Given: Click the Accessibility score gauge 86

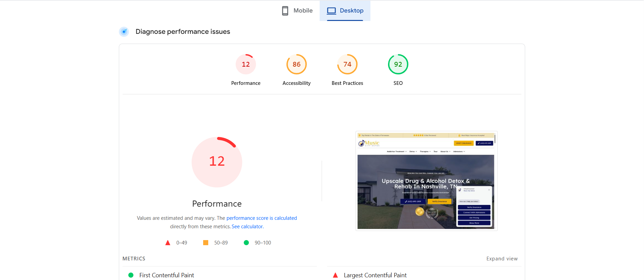Looking at the screenshot, I should [296, 64].
